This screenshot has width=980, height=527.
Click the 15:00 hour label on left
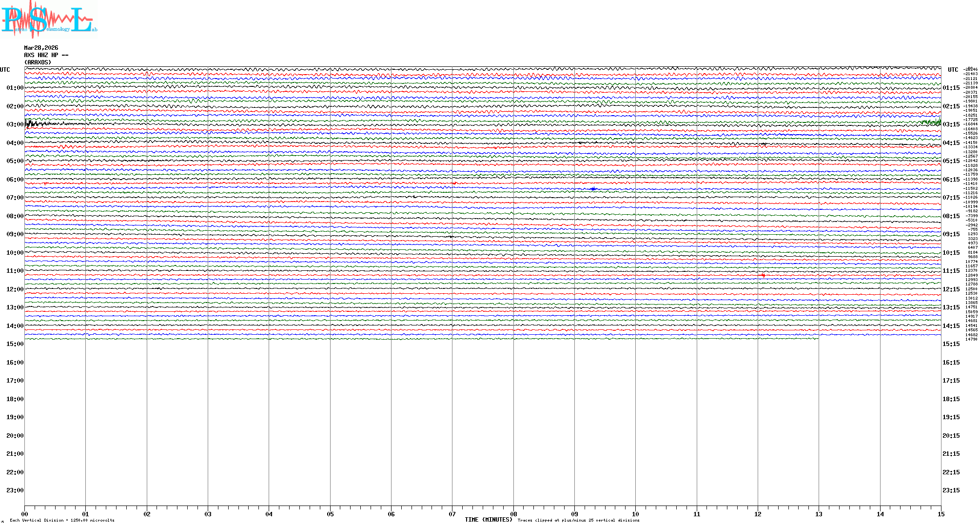click(x=15, y=344)
